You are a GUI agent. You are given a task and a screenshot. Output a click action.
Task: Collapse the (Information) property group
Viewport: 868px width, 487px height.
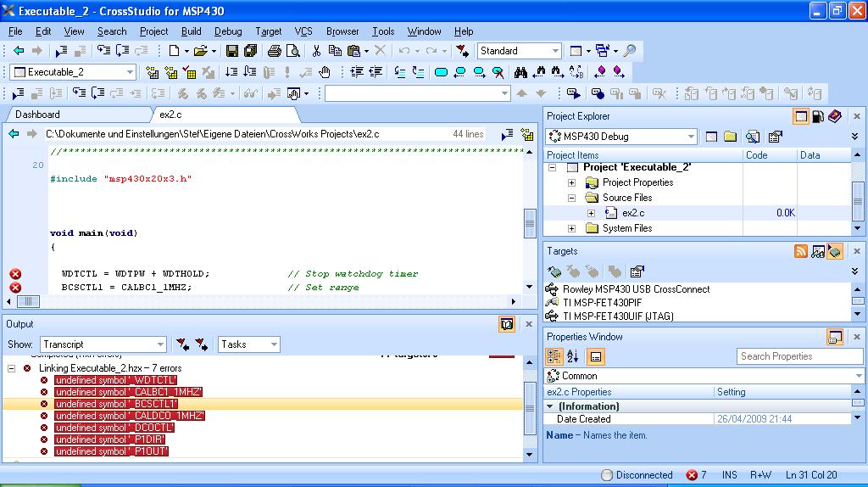pos(550,406)
